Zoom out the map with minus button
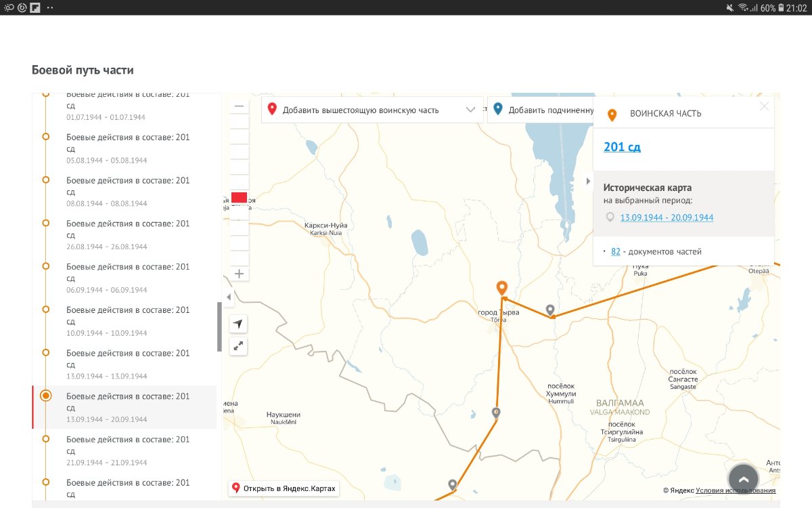Screen dimensions: 812x508 point(239,106)
